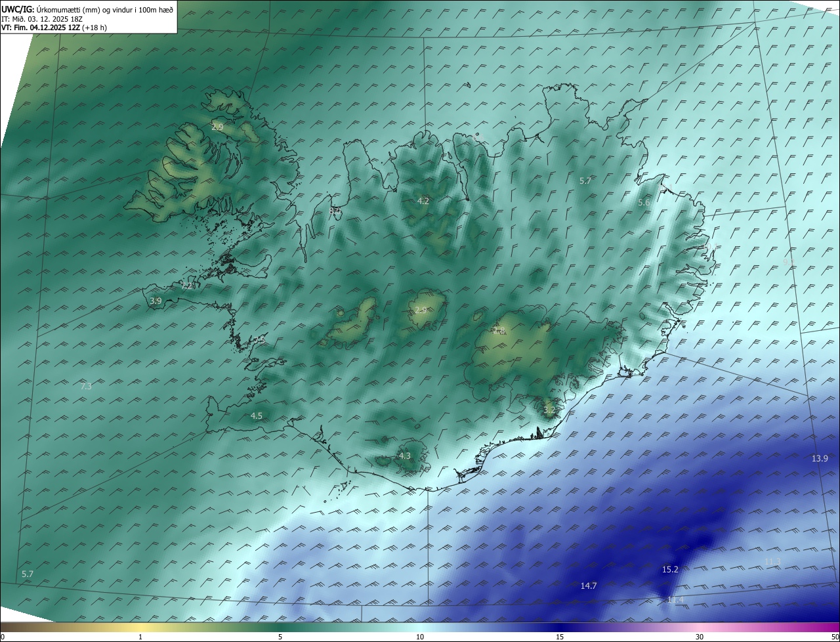840x642 pixels.
Task: Click the 7.3 value over the western sea
Action: [86, 386]
